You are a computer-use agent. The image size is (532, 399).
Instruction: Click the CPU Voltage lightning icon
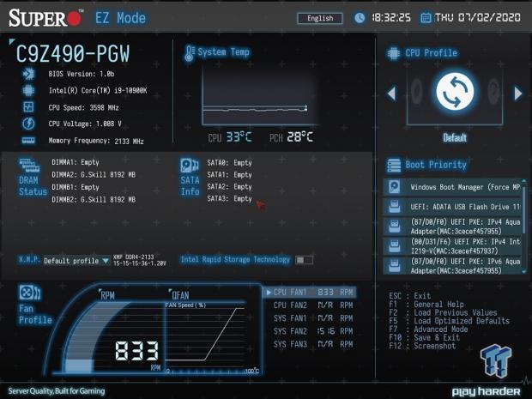(28, 124)
